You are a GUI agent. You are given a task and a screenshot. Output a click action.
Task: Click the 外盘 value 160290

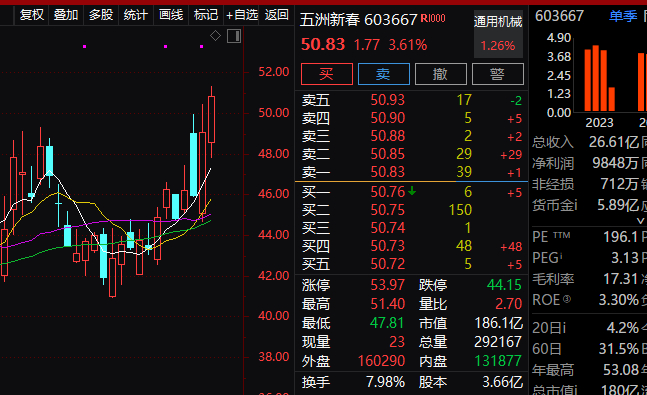point(381,361)
